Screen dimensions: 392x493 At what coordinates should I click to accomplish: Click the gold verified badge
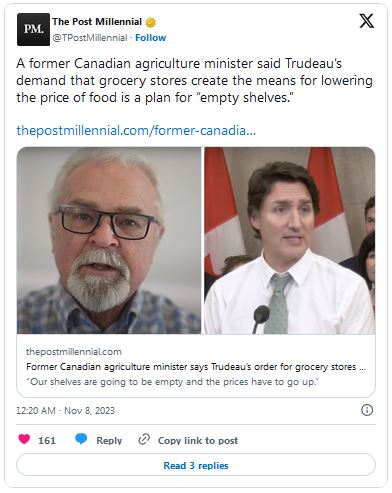[x=151, y=22]
